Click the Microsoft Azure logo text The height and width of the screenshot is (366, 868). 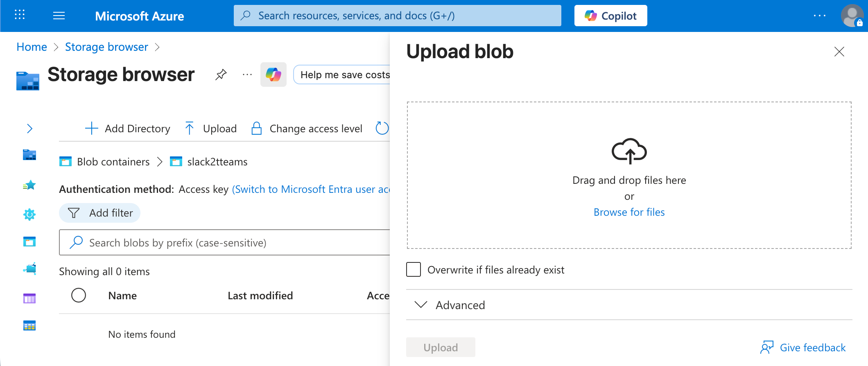(x=140, y=16)
